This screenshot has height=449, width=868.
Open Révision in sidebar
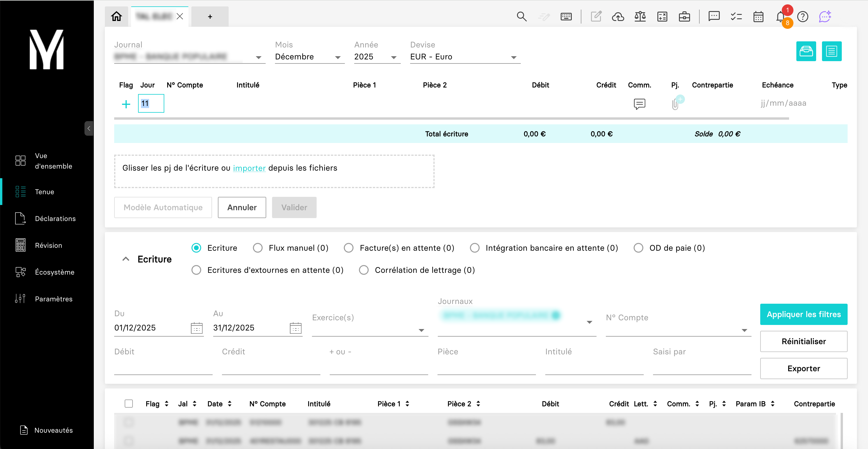coord(38,245)
